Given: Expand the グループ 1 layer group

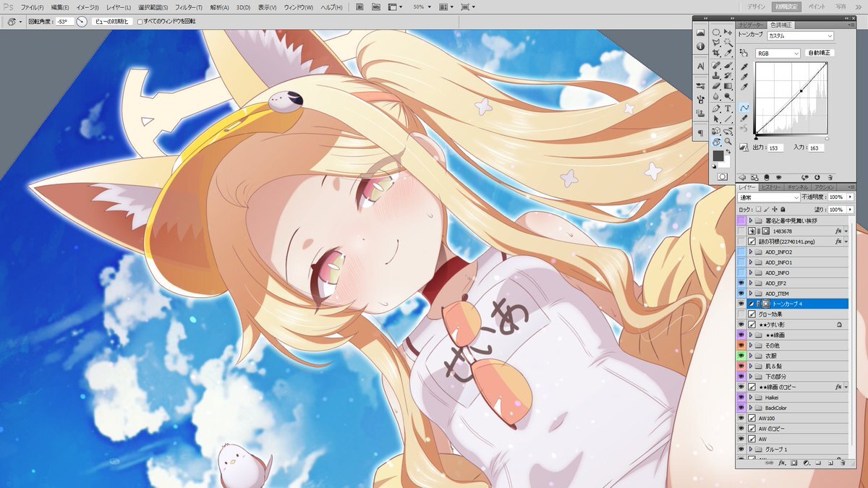Looking at the screenshot, I should coord(751,449).
